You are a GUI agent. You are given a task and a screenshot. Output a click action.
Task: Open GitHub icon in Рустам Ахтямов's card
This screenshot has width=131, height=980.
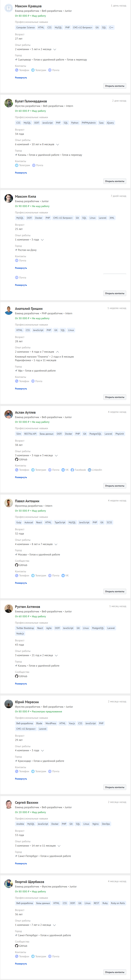pyautogui.click(x=17, y=676)
